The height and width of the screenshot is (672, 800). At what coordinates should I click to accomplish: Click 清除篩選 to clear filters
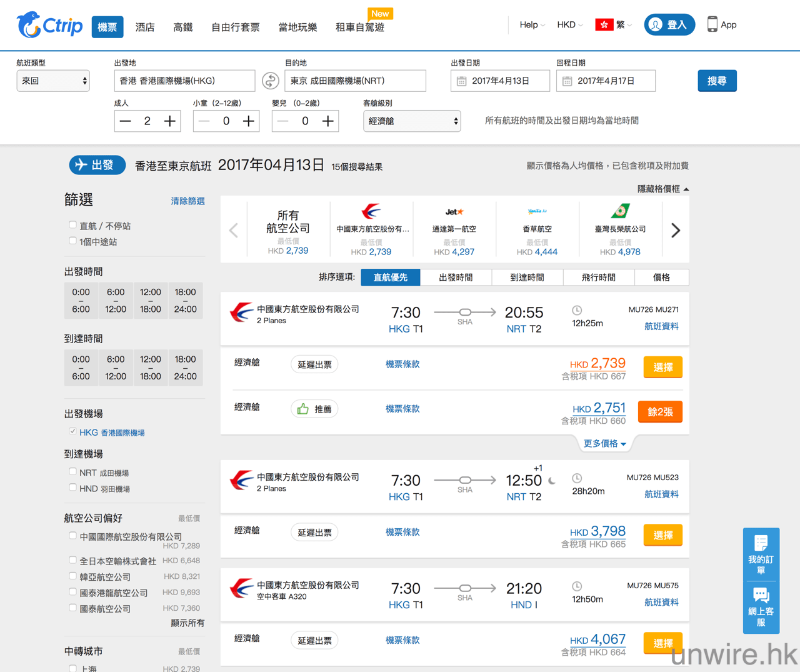click(187, 201)
